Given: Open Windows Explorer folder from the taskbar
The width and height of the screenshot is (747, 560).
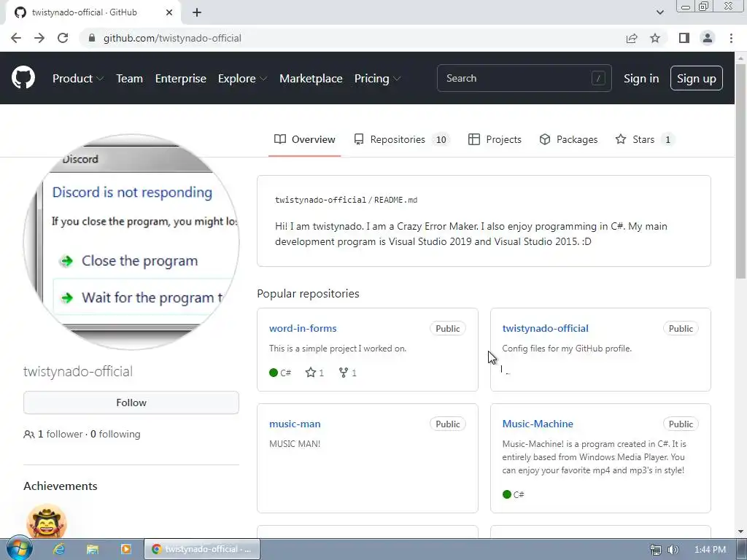Looking at the screenshot, I should pyautogui.click(x=92, y=549).
